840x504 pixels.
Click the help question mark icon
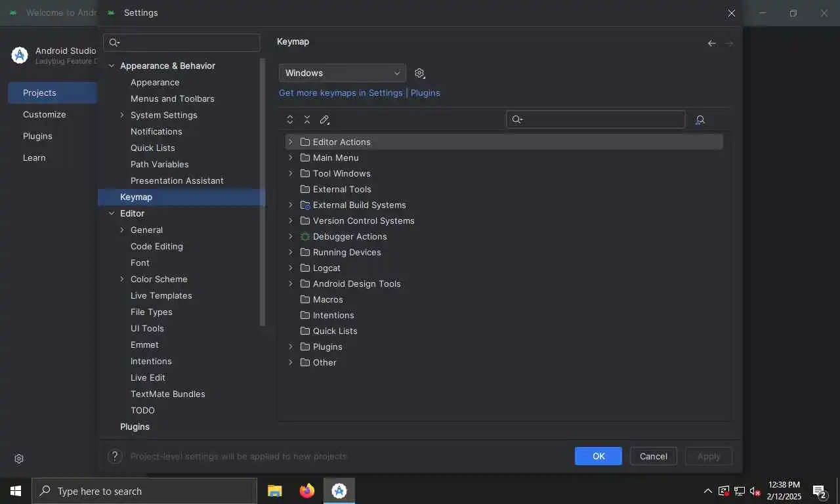115,456
